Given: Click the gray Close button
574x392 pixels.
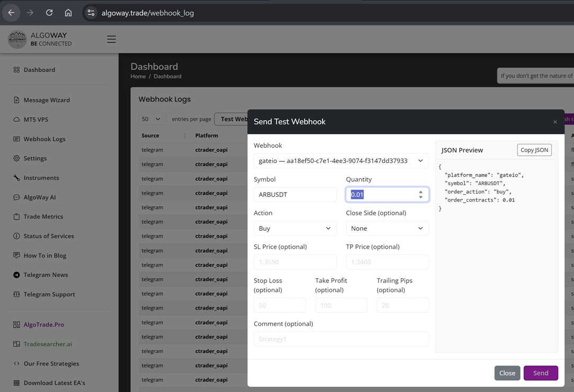Looking at the screenshot, I should [x=507, y=373].
